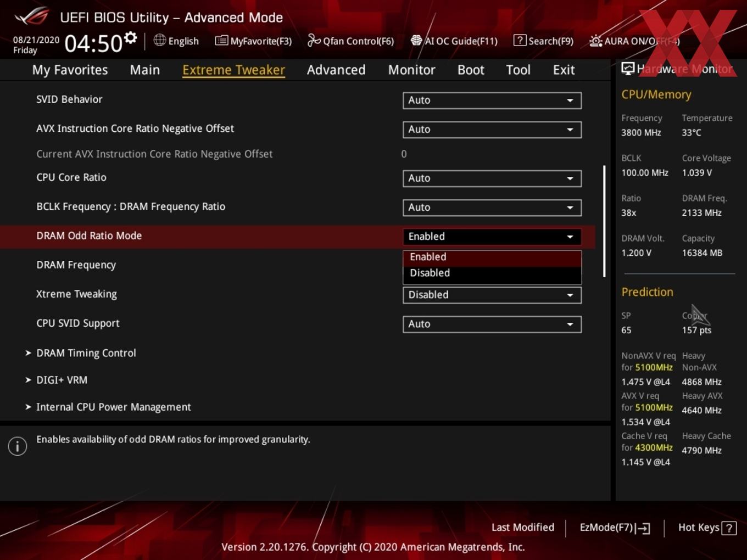Viewport: 747px width, 560px height.
Task: Switch to EzMode(F7)
Action: coord(615,528)
